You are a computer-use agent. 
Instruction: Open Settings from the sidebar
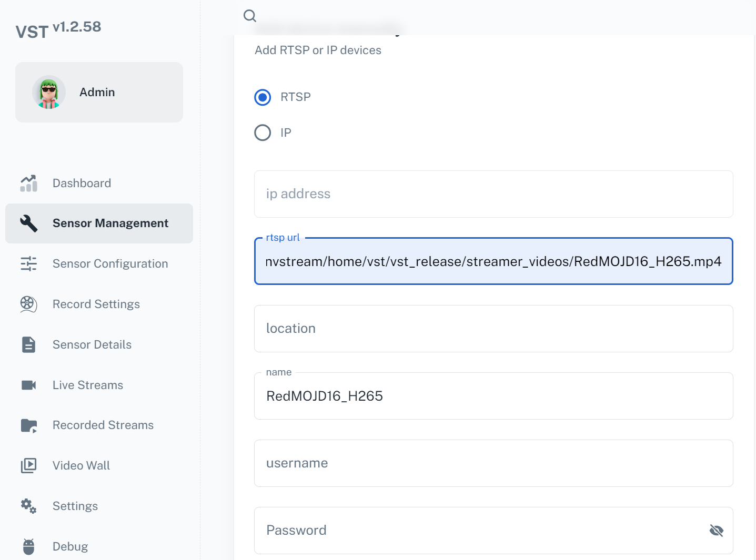75,506
